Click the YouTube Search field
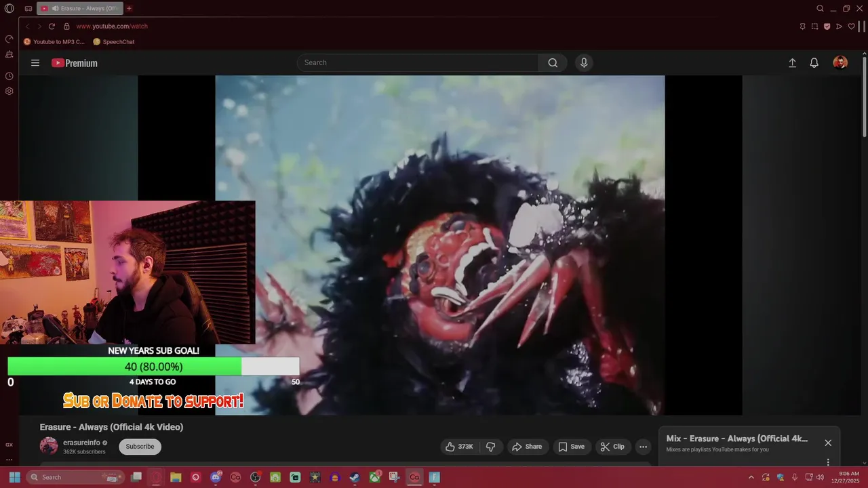Screen dimensions: 868x488 pyautogui.click(x=418, y=62)
